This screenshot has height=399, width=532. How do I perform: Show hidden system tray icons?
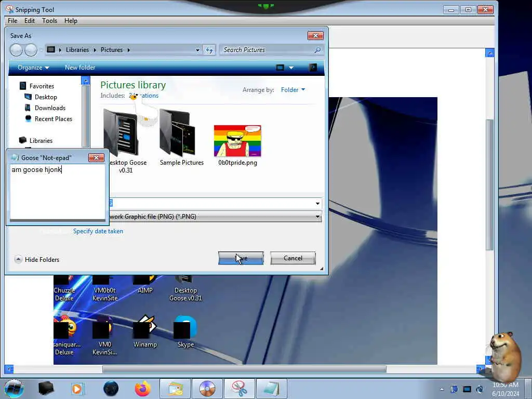click(442, 389)
